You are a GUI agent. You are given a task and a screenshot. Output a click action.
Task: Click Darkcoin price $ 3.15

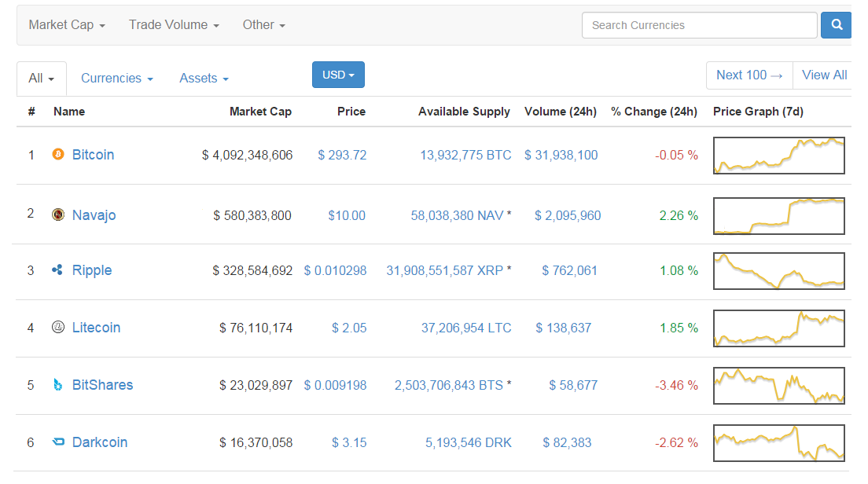tap(349, 442)
